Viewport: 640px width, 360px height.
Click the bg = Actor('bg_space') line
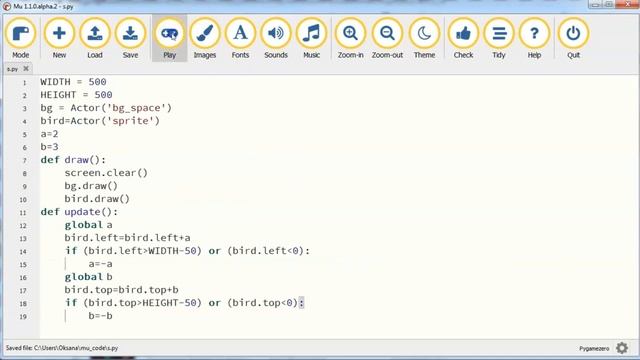(x=106, y=108)
